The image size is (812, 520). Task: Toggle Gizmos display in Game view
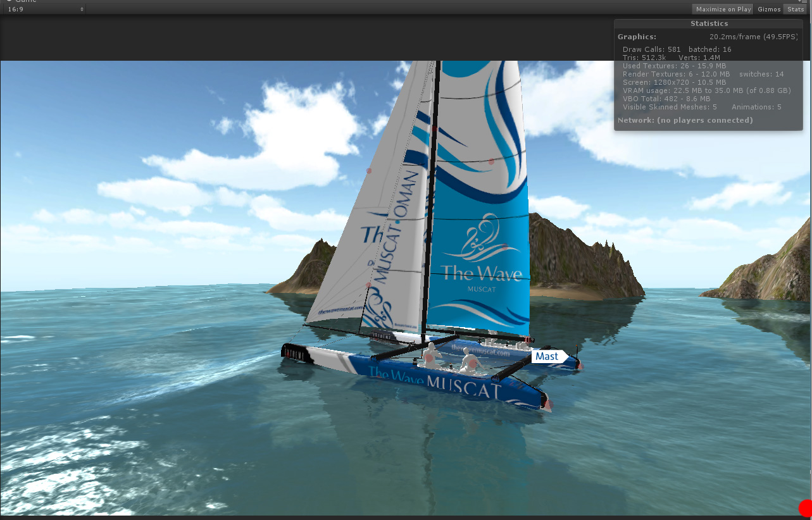(x=769, y=9)
